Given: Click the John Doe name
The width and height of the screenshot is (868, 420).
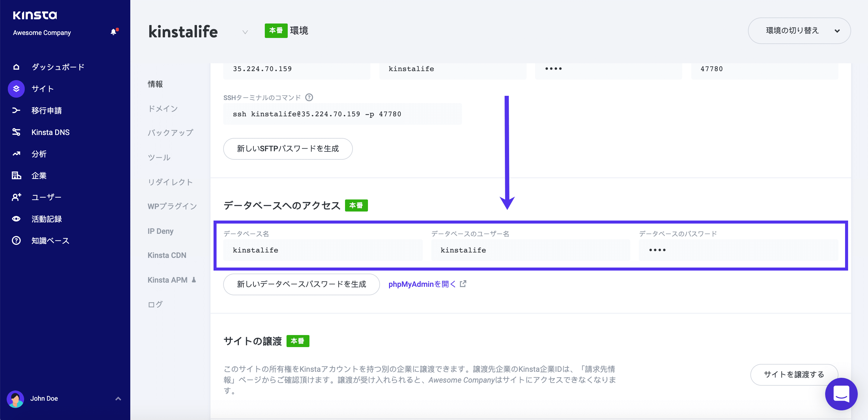Looking at the screenshot, I should coord(44,399).
